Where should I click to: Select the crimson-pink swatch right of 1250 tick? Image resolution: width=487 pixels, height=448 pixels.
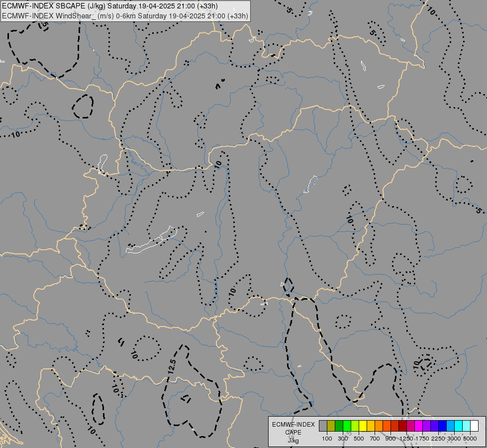pos(410,426)
